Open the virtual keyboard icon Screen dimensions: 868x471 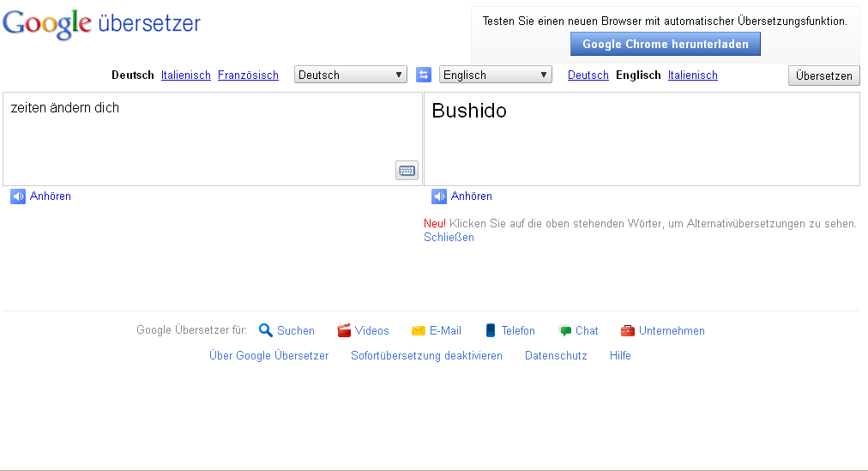407,171
